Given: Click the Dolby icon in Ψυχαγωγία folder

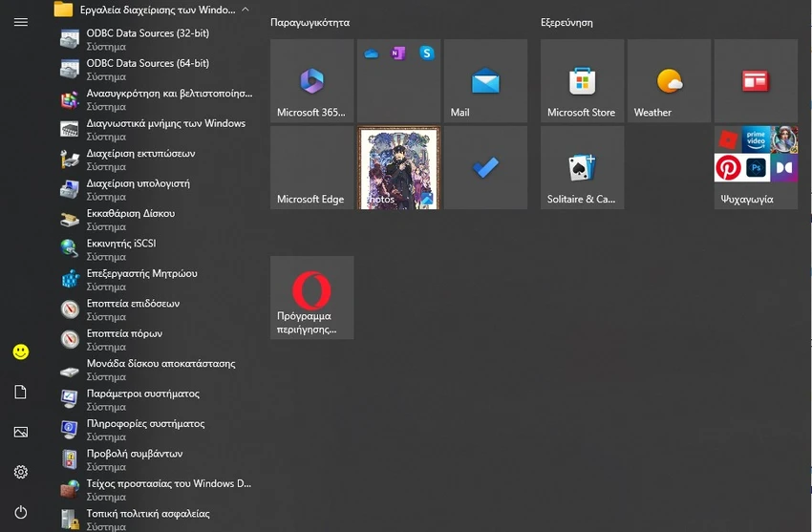Looking at the screenshot, I should click(x=784, y=168).
